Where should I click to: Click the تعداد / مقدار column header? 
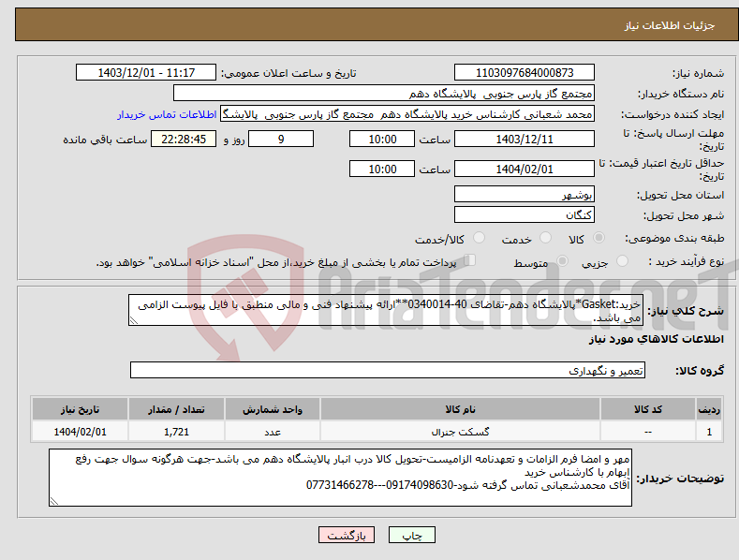[176, 409]
